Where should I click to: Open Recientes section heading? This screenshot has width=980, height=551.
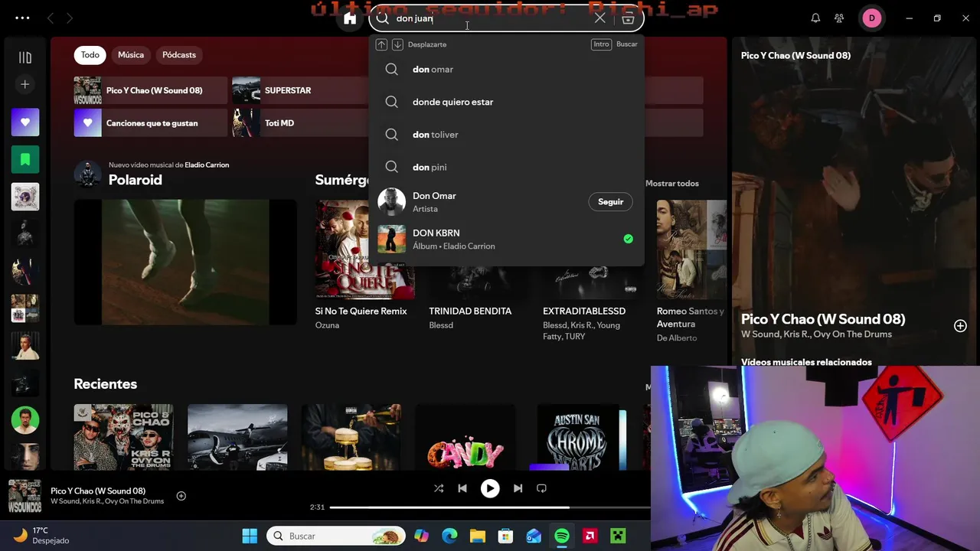coord(106,384)
